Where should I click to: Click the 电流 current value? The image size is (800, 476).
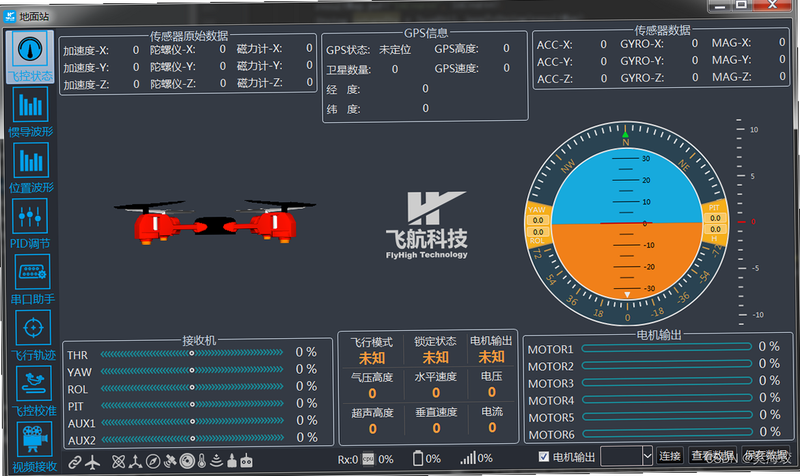point(492,428)
